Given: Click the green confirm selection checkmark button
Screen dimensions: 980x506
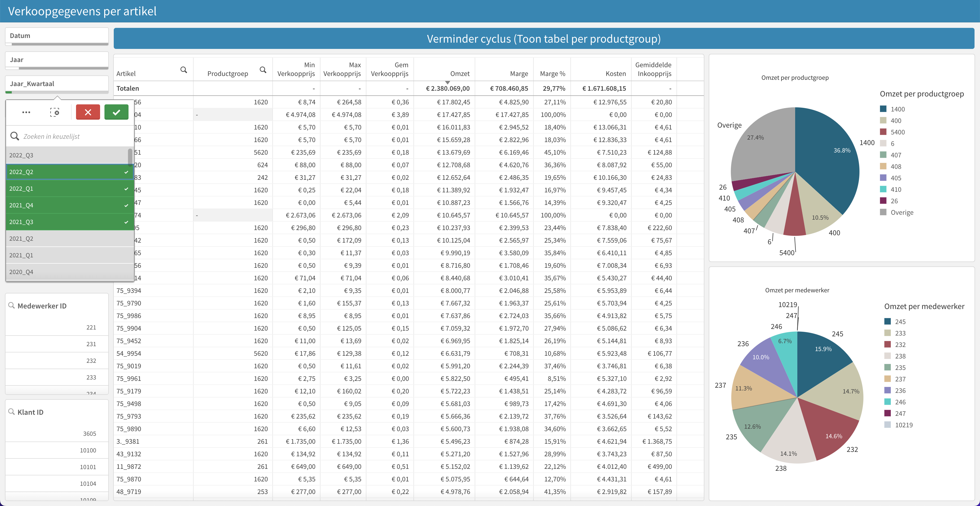Looking at the screenshot, I should (116, 112).
